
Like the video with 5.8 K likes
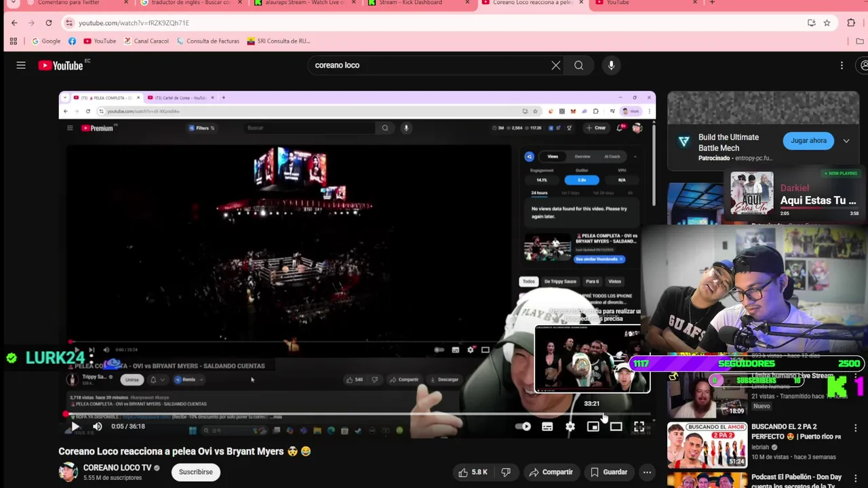pos(473,472)
